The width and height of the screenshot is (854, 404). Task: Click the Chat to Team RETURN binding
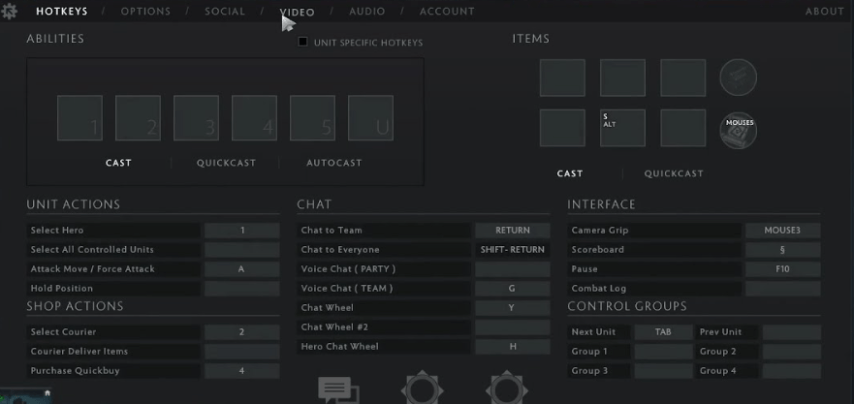pos(512,230)
